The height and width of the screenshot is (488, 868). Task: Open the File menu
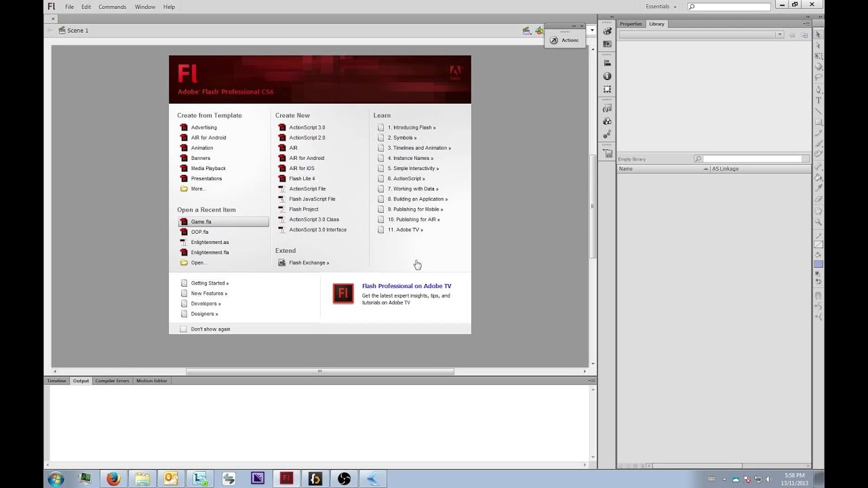point(69,7)
